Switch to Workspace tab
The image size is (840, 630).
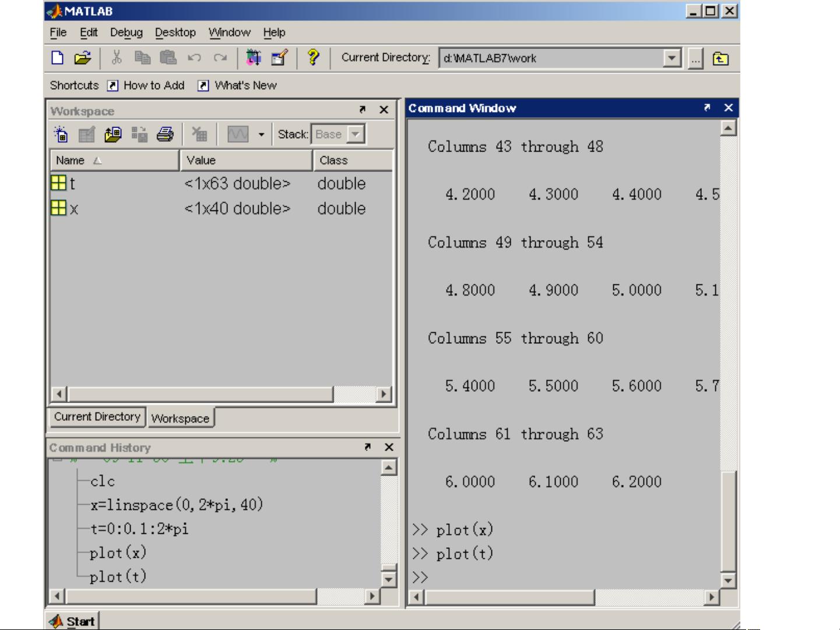click(x=180, y=418)
